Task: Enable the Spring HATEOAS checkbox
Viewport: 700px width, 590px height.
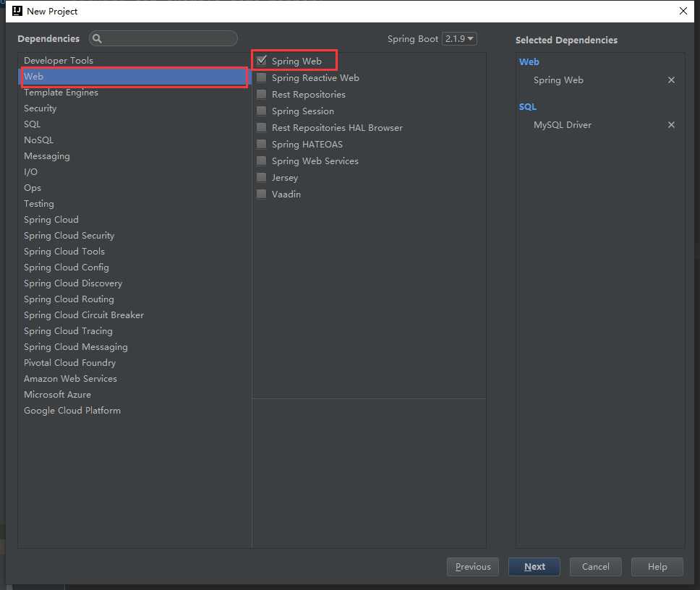Action: pos(262,144)
